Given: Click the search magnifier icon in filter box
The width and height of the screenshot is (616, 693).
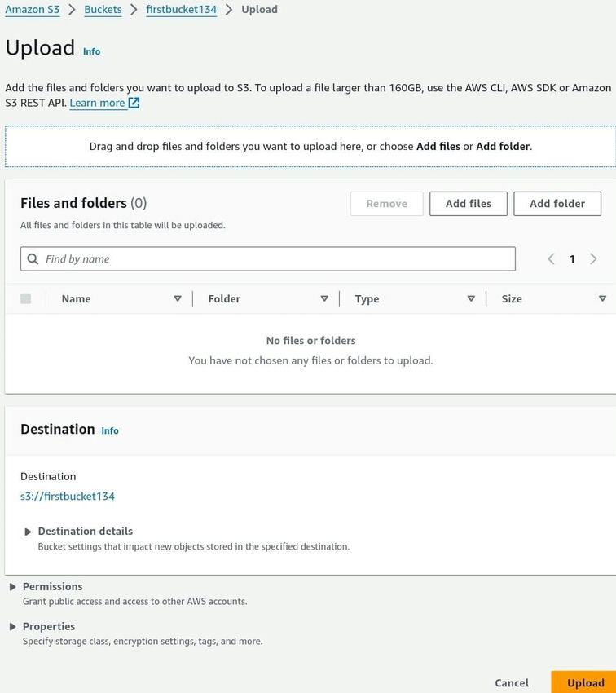Looking at the screenshot, I should point(33,258).
